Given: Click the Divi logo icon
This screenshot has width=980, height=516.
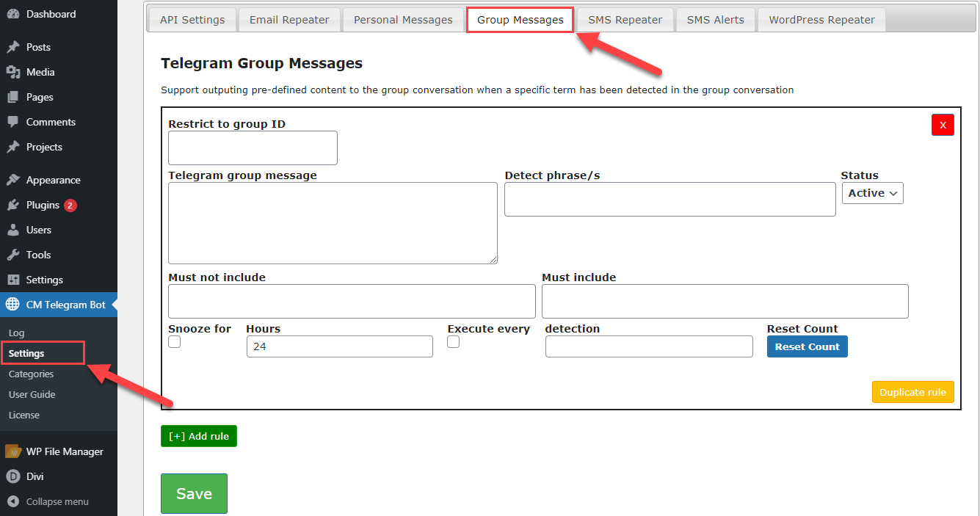Looking at the screenshot, I should click(x=13, y=476).
